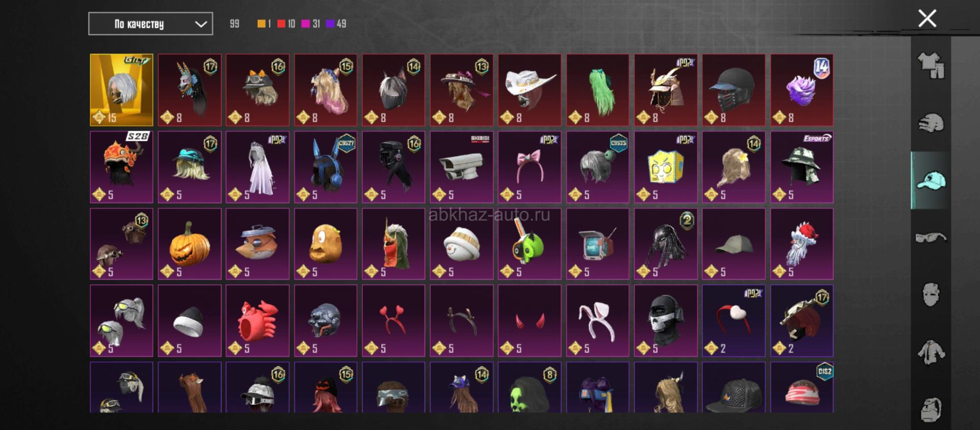Image resolution: width=980 pixels, height=430 pixels.
Task: Click the dropdown chevron arrow beside По качеству
Action: pos(201,24)
